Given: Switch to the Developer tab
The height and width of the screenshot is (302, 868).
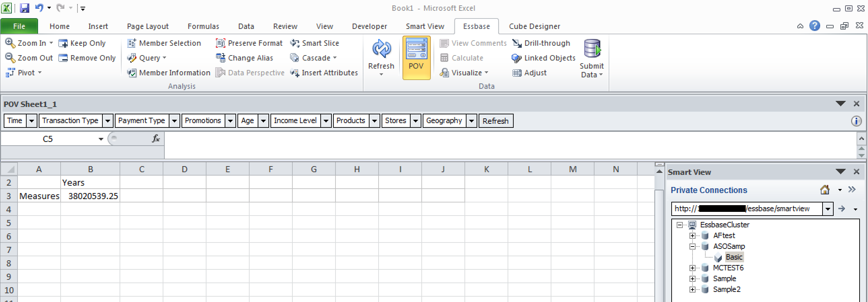Looking at the screenshot, I should tap(369, 26).
